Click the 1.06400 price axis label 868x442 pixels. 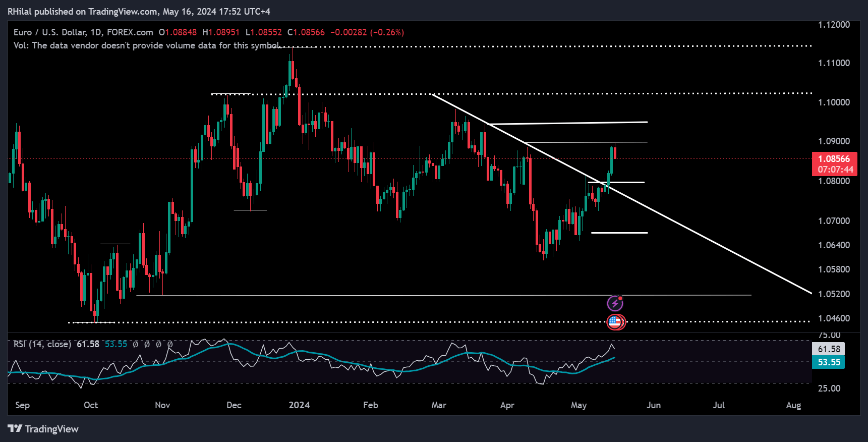[834, 245]
